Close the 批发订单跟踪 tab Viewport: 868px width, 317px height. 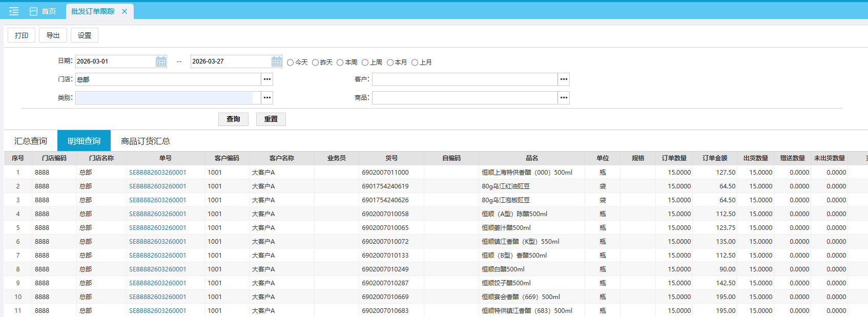coord(125,11)
